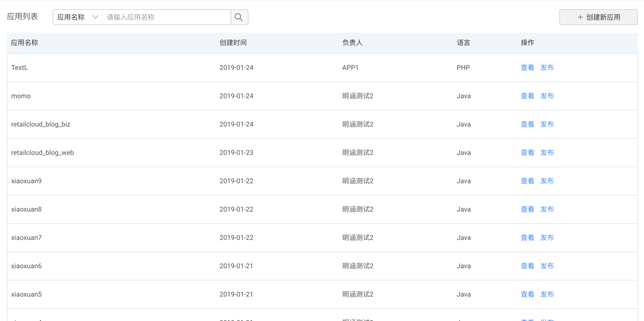The height and width of the screenshot is (321, 644).
Task: Publish the xiaoxuan6 application
Action: click(547, 266)
